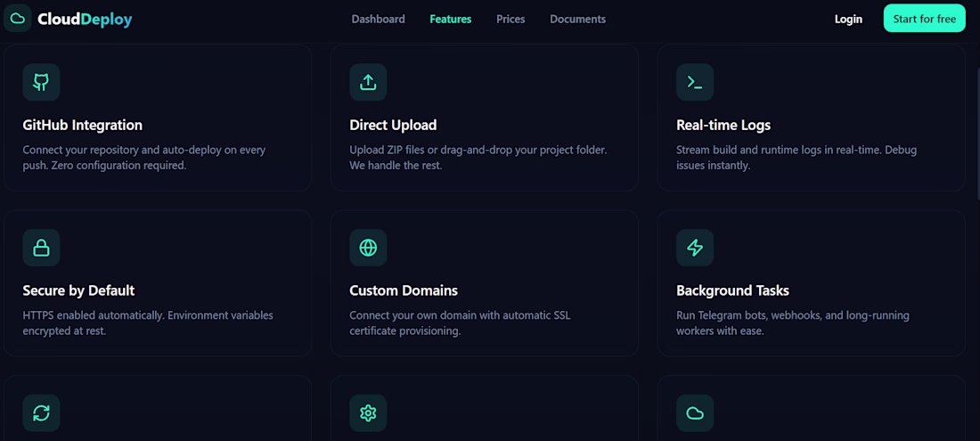The height and width of the screenshot is (441, 980).
Task: Go to the Features nav item
Action: point(451,19)
